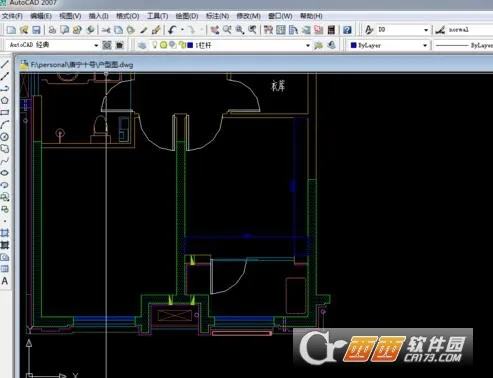Open the dimension style 'normal' dropdown
Viewport: 493px width, 378px height.
(x=469, y=30)
